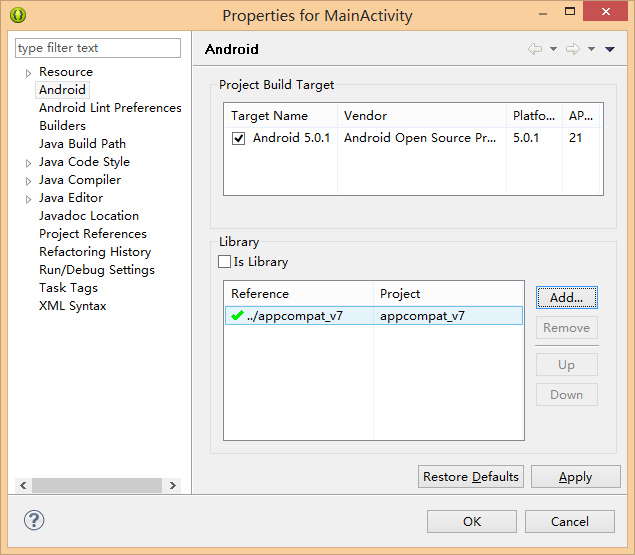Confirm with the OK button
Image resolution: width=635 pixels, height=555 pixels.
point(472,521)
